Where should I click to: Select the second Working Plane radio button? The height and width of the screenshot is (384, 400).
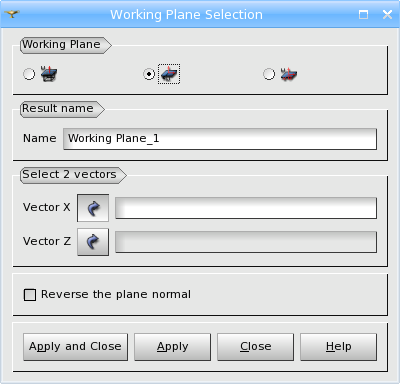tap(149, 74)
